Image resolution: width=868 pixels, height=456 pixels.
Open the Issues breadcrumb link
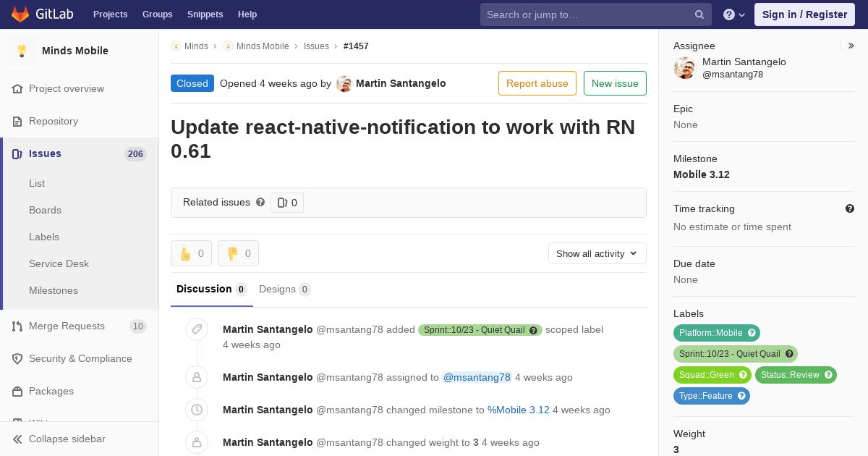click(316, 46)
